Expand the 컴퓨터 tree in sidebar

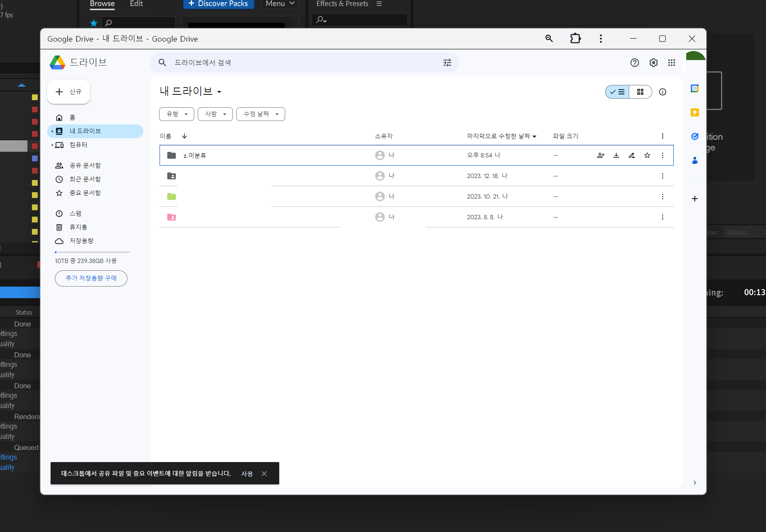pyautogui.click(x=52, y=145)
